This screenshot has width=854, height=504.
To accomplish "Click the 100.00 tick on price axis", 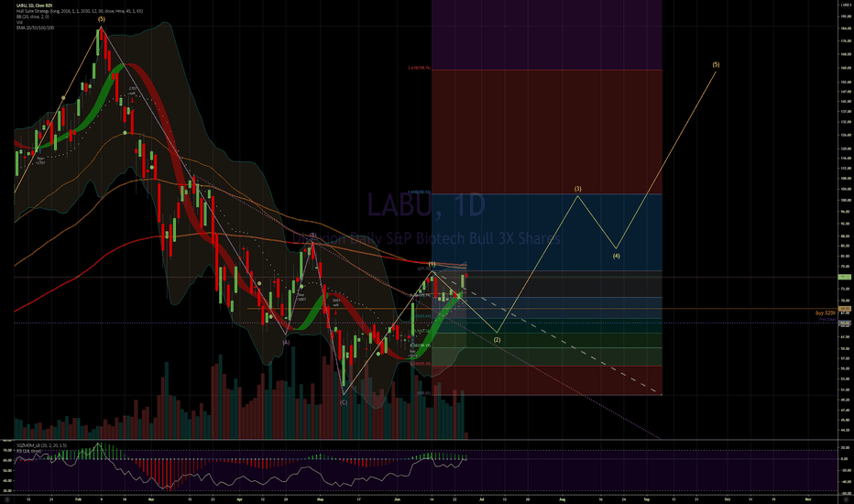I will (x=846, y=200).
